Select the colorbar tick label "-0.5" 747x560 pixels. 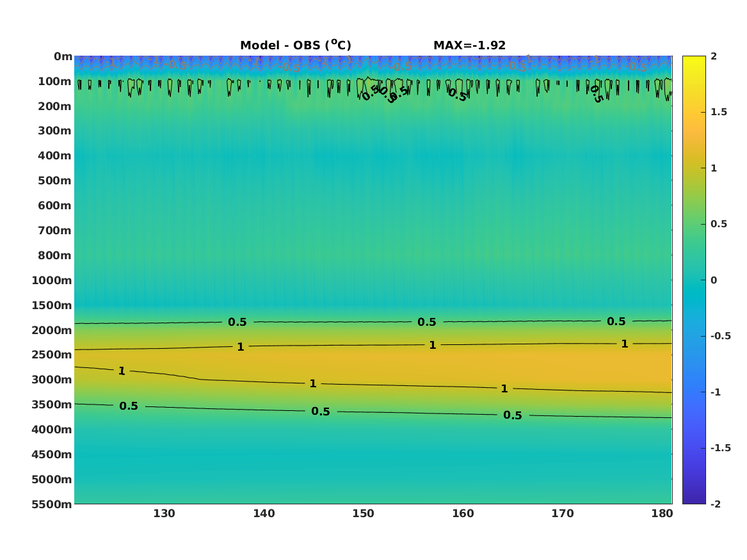(720, 336)
